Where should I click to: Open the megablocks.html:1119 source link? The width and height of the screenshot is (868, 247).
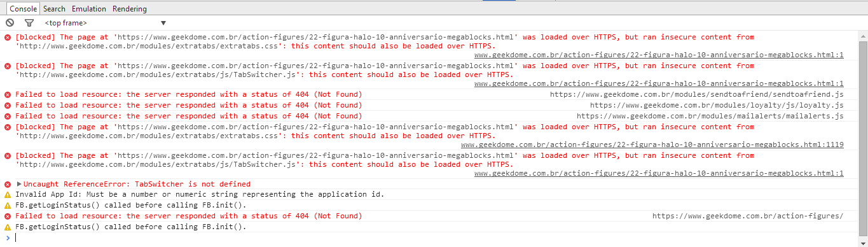tap(652, 145)
